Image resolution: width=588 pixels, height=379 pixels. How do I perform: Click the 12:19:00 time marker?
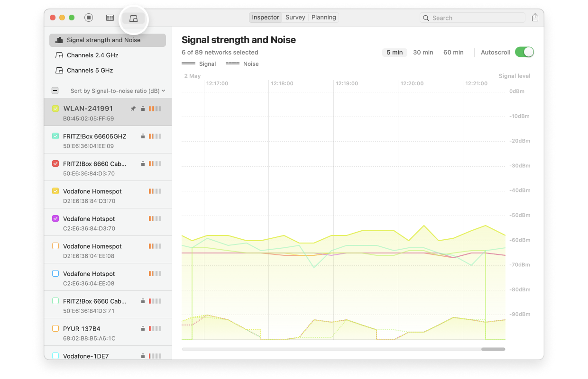[x=347, y=83]
